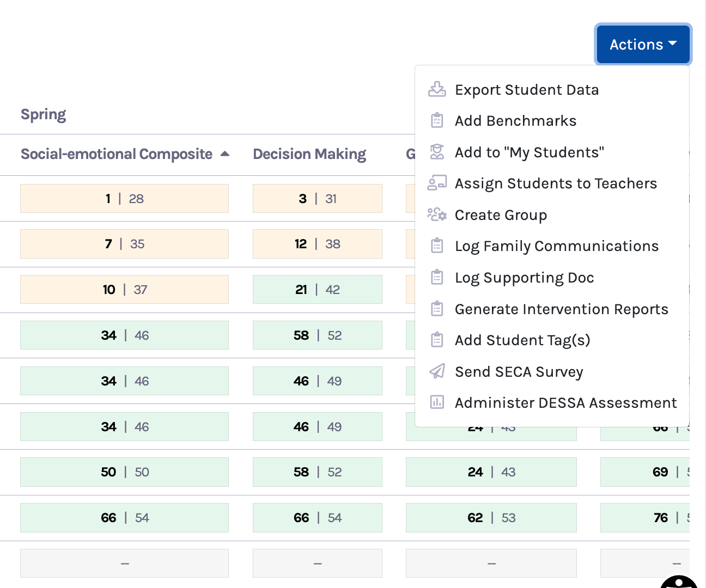
Task: Click the Send SECA Survey paper plane icon
Action: (437, 371)
